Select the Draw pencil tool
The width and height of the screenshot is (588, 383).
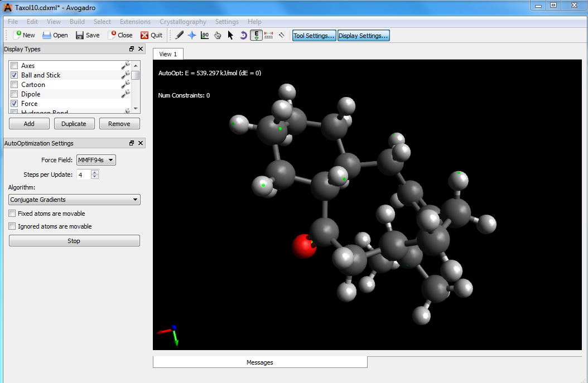tap(179, 35)
